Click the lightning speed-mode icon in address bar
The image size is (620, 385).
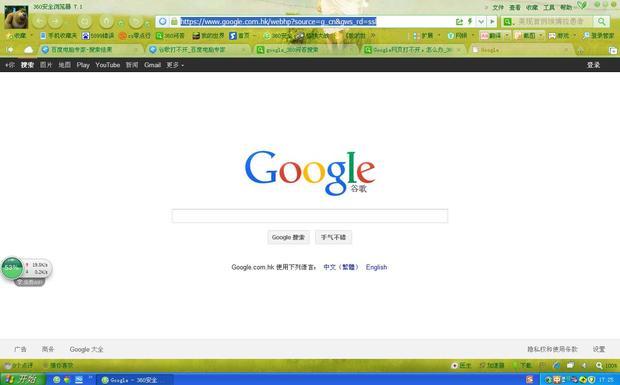(470, 22)
